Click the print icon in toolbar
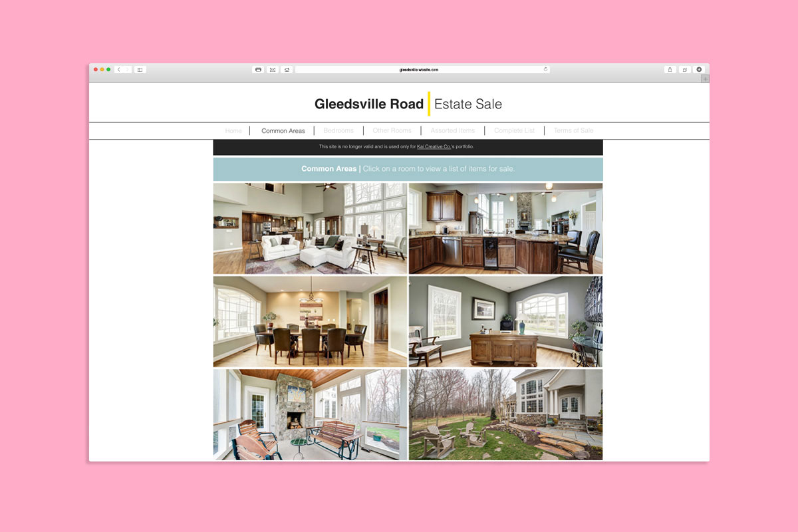 [x=258, y=70]
